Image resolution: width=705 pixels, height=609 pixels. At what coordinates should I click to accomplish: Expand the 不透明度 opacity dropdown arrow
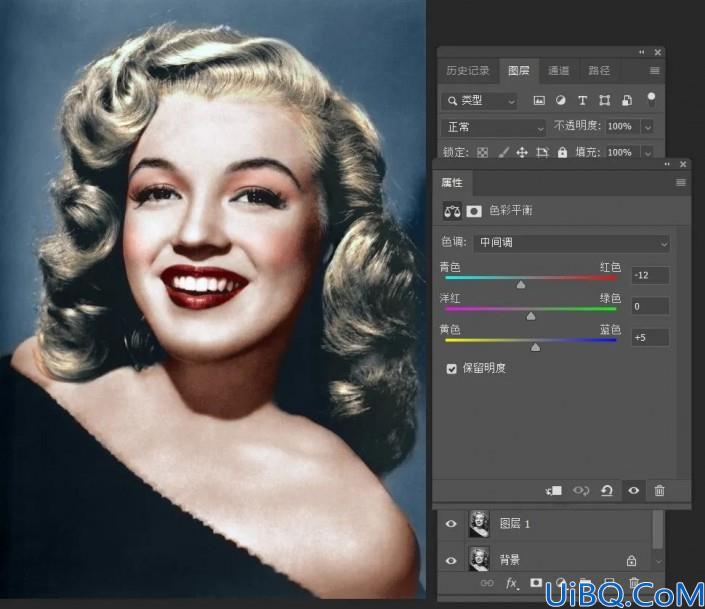tap(647, 127)
